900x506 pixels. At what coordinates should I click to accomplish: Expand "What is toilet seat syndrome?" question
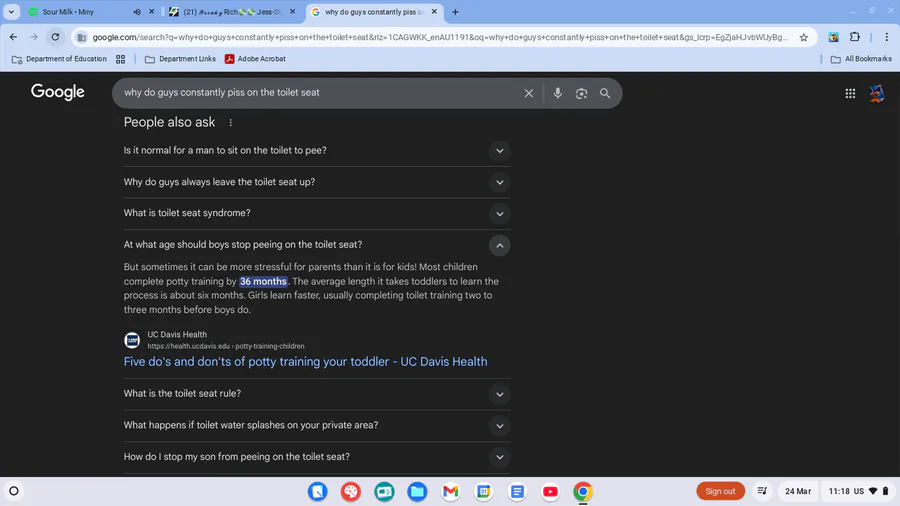tap(499, 213)
